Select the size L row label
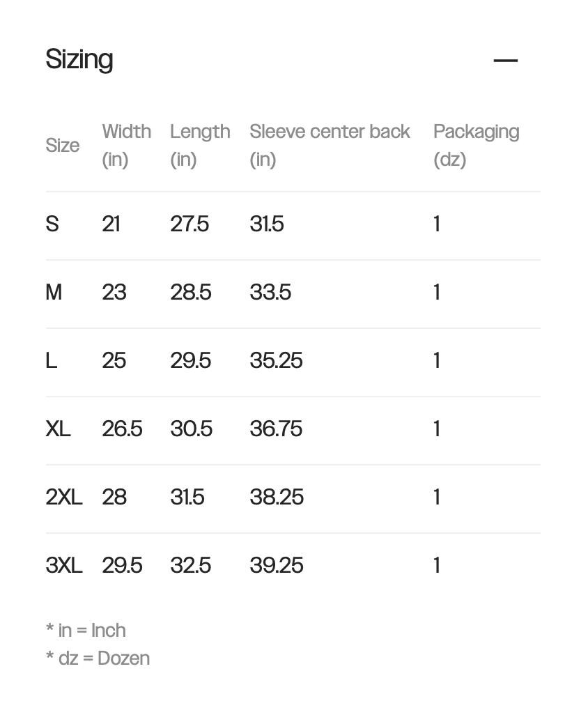Viewport: 588px width, 701px height. point(51,360)
